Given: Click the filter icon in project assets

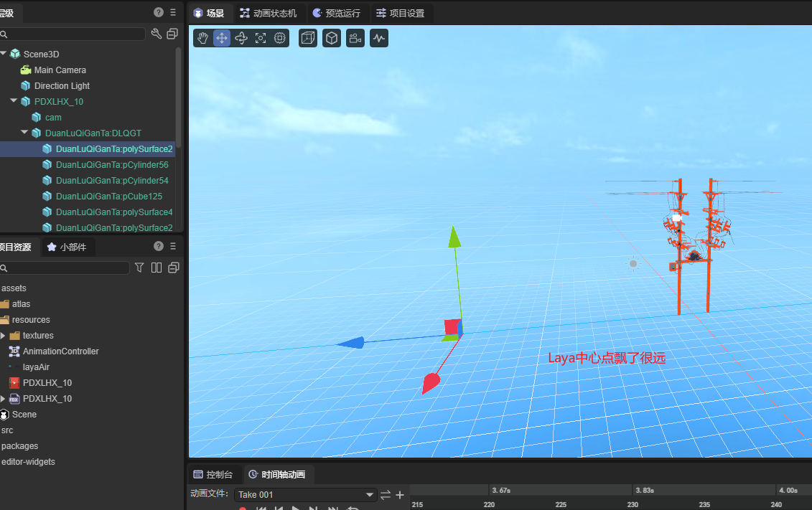Looking at the screenshot, I should coord(140,268).
